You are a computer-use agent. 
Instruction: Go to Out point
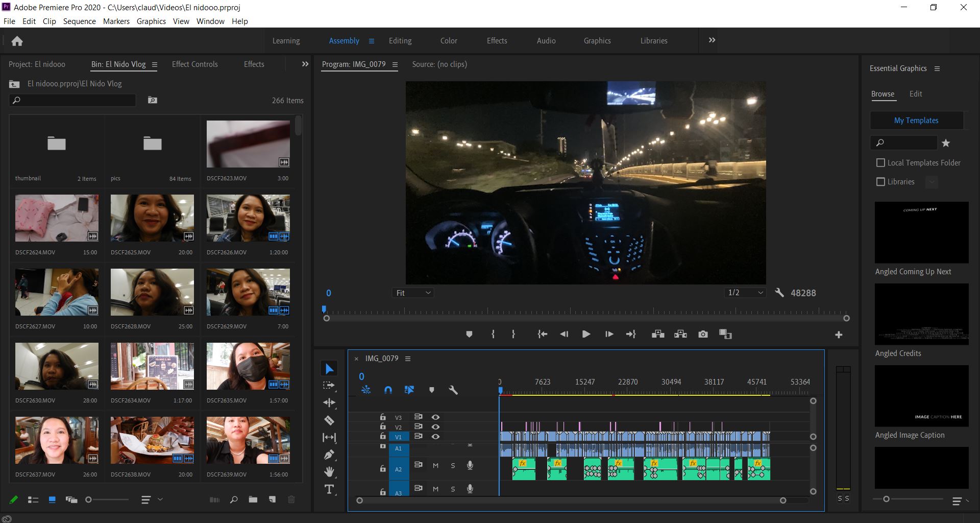click(631, 334)
